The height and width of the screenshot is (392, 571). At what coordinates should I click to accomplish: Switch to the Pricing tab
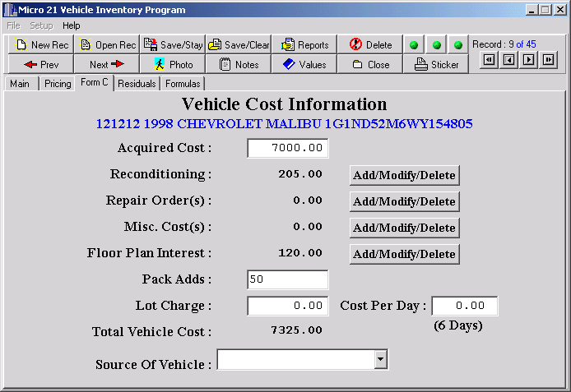click(58, 84)
